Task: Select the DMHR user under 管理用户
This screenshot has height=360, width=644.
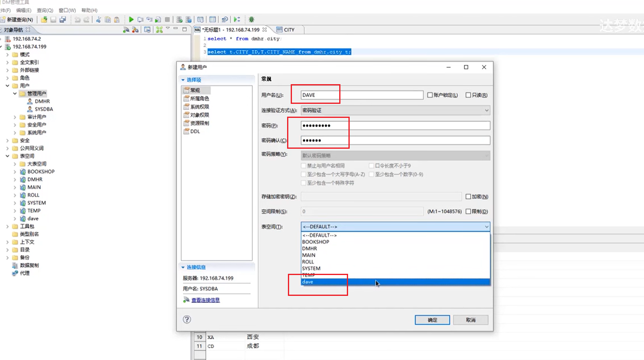Action: coord(42,101)
